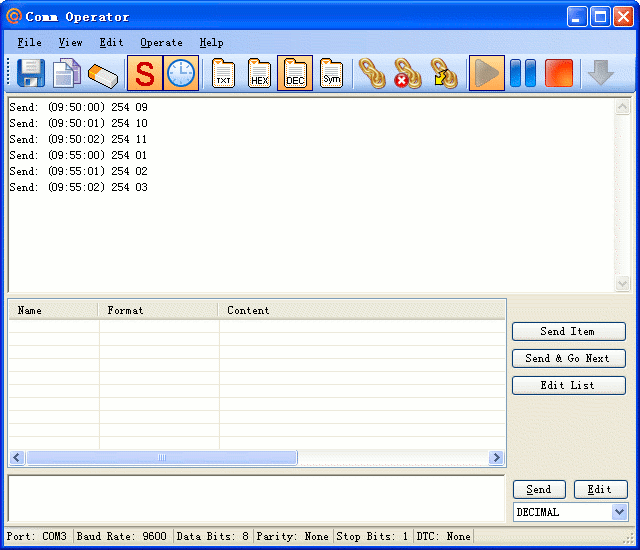The height and width of the screenshot is (550, 640).
Task: Click Send & Go Next button
Action: [x=569, y=358]
